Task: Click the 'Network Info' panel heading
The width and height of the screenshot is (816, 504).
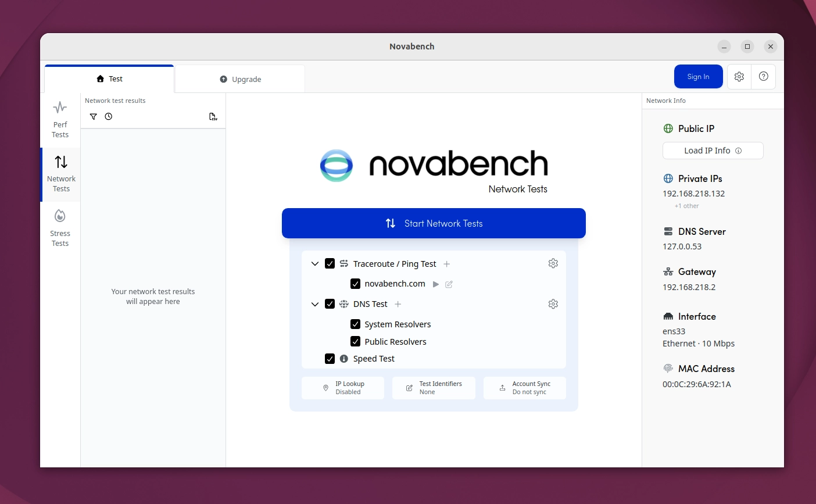Action: [666, 101]
